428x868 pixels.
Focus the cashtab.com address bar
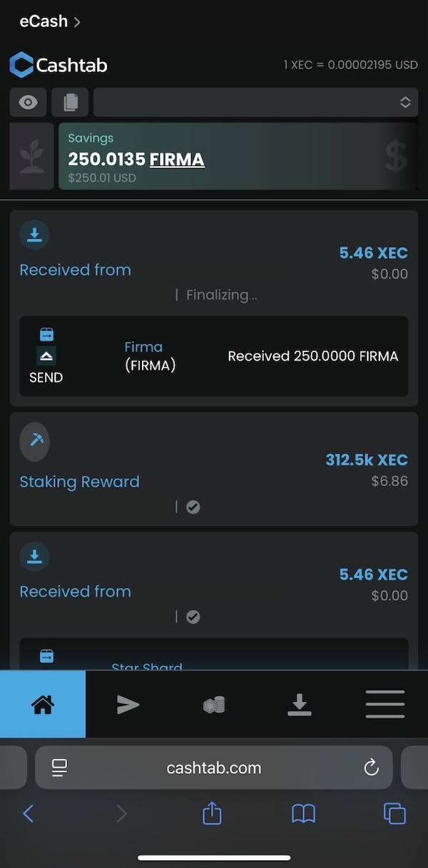pyautogui.click(x=214, y=768)
